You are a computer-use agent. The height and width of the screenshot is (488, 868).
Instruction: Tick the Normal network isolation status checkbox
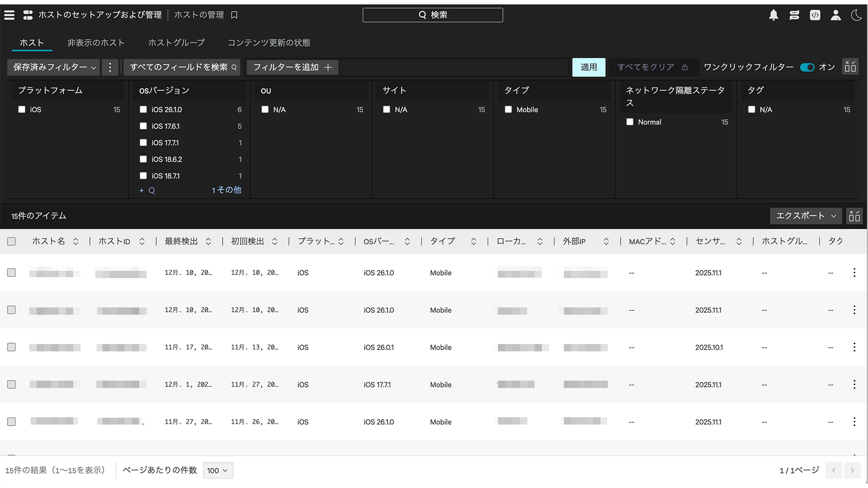[x=630, y=122]
